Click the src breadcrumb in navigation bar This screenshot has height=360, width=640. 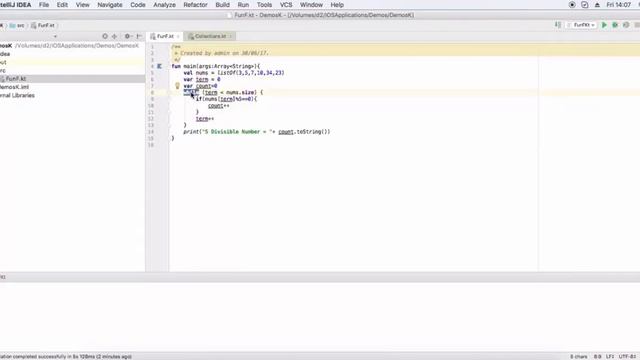click(x=17, y=25)
